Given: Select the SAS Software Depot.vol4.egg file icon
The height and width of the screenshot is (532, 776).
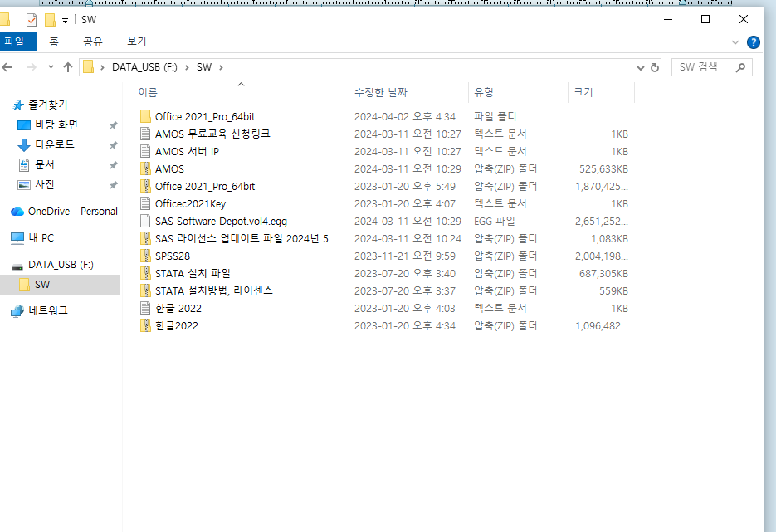Looking at the screenshot, I should pyautogui.click(x=145, y=222).
